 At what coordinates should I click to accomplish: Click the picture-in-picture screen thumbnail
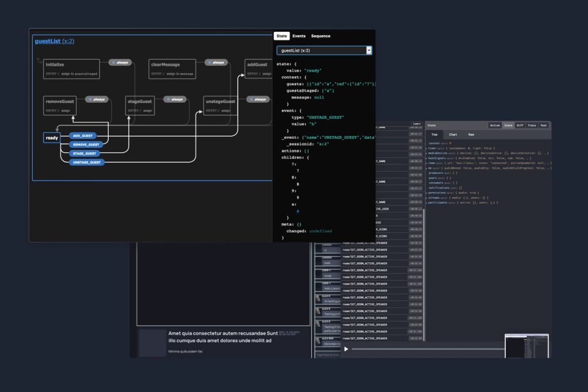pyautogui.click(x=526, y=346)
